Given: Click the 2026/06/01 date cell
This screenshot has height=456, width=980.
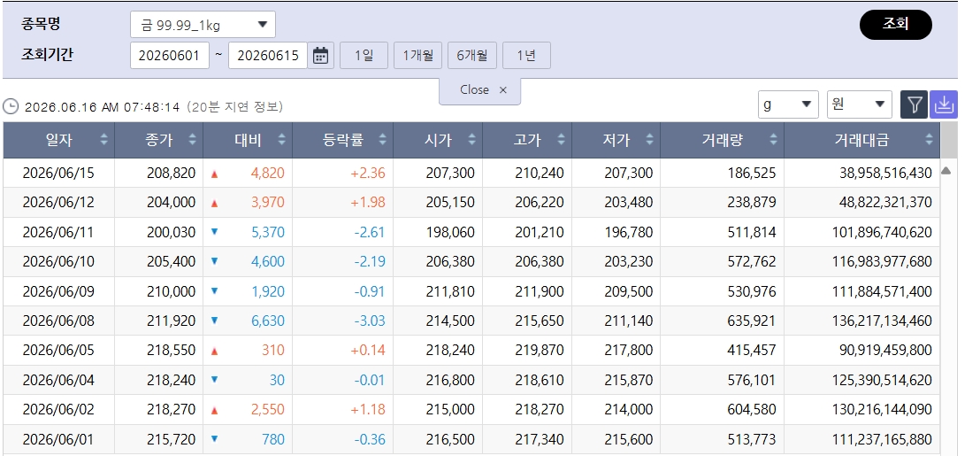Looking at the screenshot, I should pyautogui.click(x=58, y=440).
